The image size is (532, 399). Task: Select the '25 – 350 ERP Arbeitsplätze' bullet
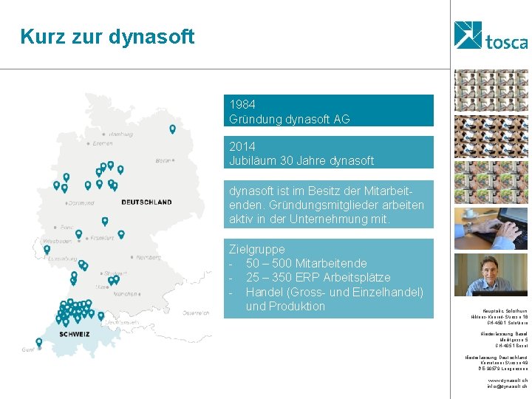318,277
